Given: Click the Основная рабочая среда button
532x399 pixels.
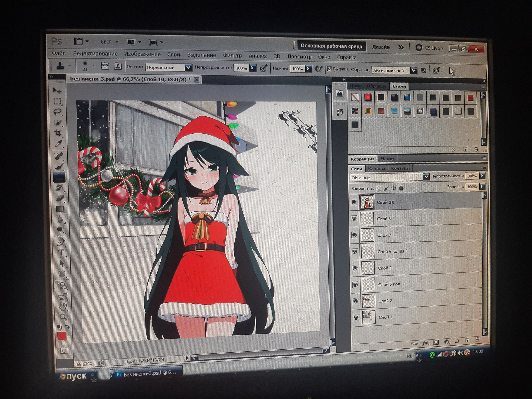Looking at the screenshot, I should coord(331,46).
